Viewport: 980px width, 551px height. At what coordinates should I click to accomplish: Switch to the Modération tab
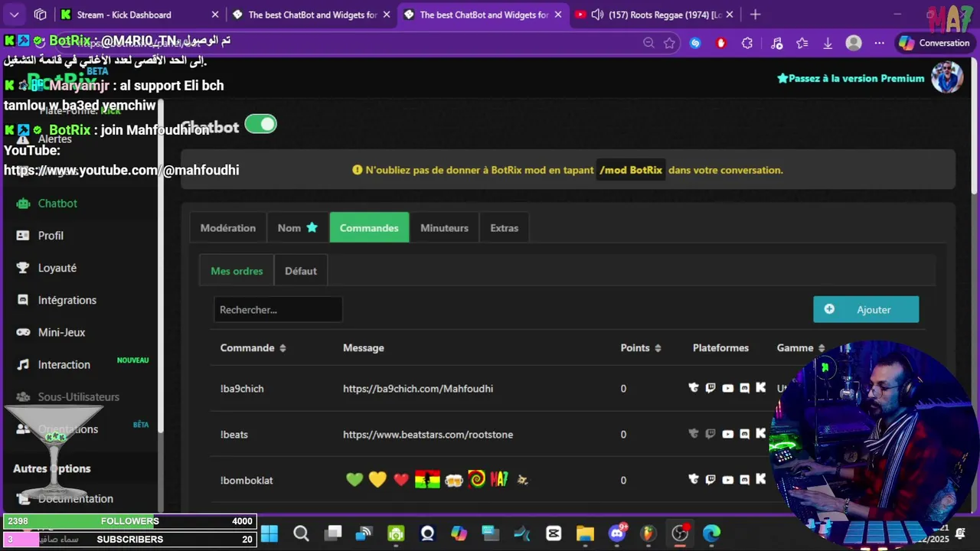click(228, 228)
